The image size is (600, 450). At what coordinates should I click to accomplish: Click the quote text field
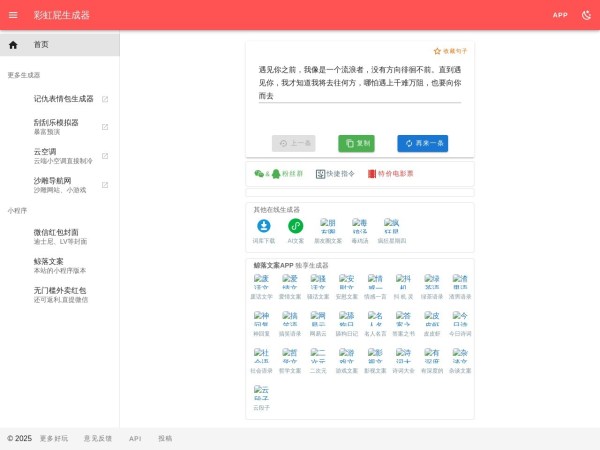pos(359,83)
